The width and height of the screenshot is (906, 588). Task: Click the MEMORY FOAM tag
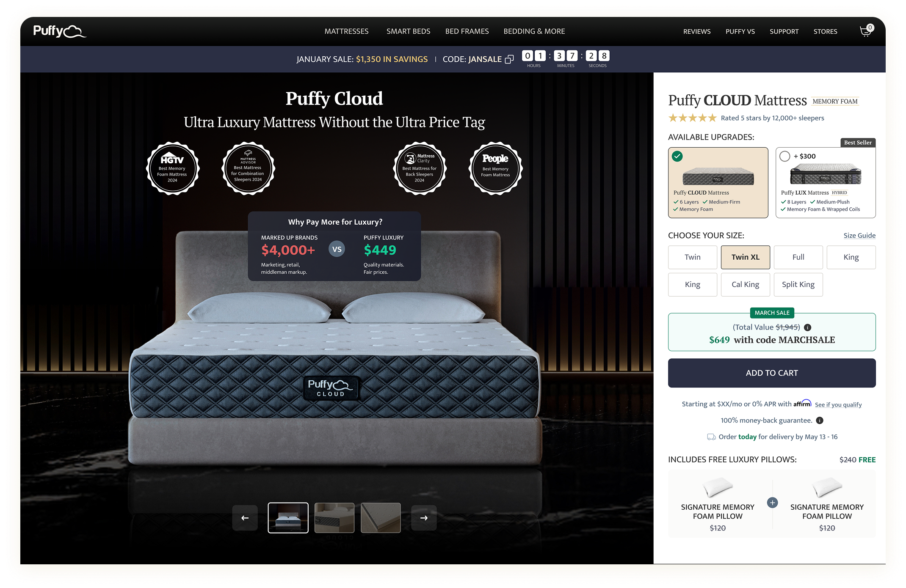pos(835,102)
